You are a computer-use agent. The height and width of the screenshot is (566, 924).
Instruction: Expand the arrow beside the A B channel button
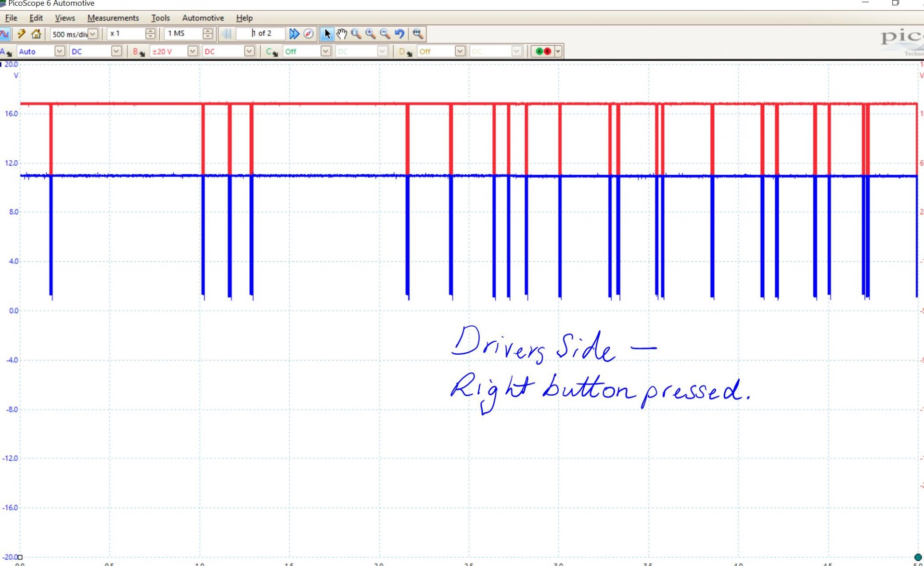558,51
